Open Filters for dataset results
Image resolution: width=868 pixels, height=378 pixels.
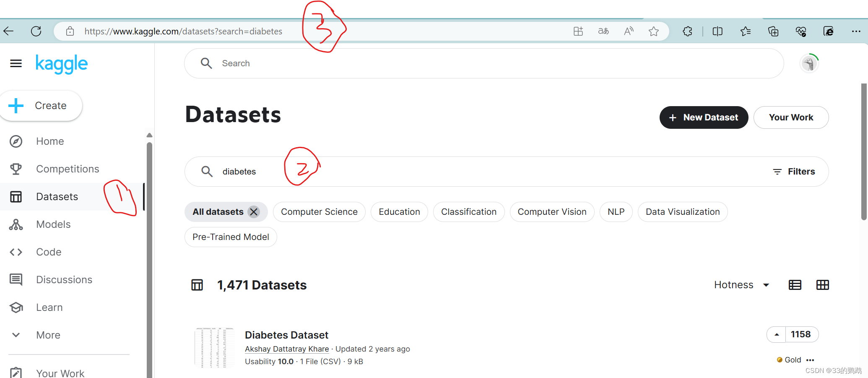pos(795,171)
